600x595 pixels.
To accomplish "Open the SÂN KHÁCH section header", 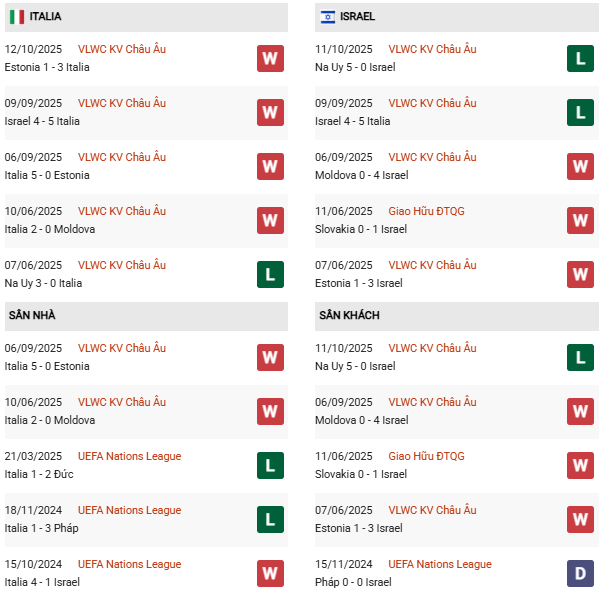I will click(349, 316).
